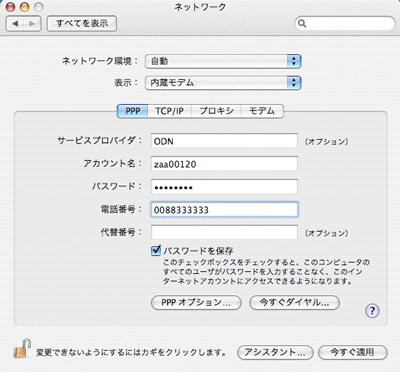Image resolution: width=400 pixels, height=372 pixels.
Task: Toggle the パスワードを保存 checkbox
Action: coord(156,250)
